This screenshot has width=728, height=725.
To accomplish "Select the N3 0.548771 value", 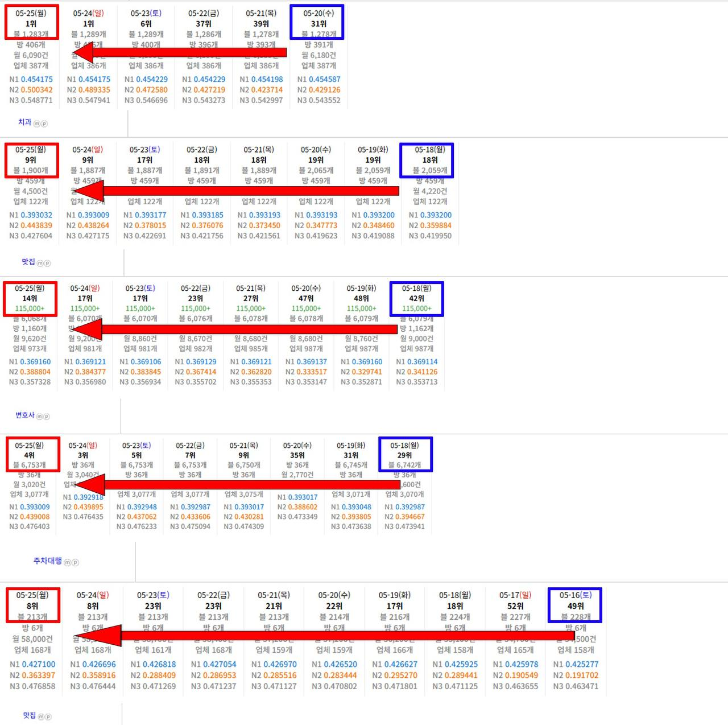I will coord(31,100).
